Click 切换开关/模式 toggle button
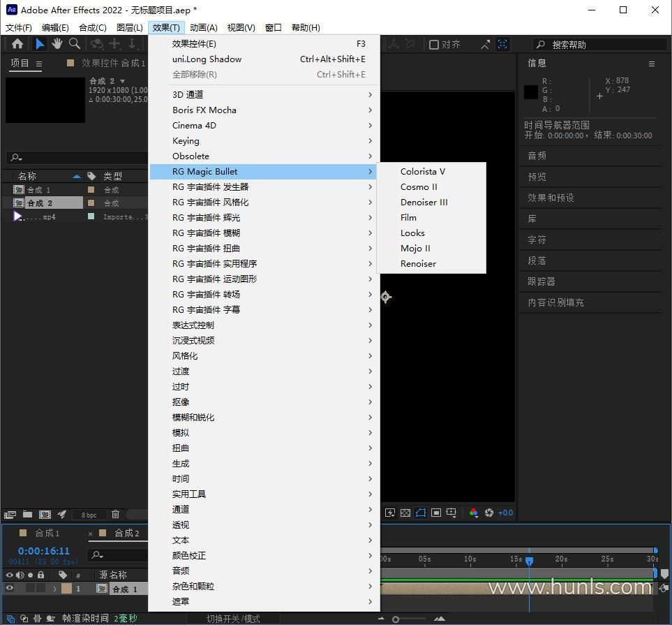The width and height of the screenshot is (672, 625). pyautogui.click(x=233, y=619)
